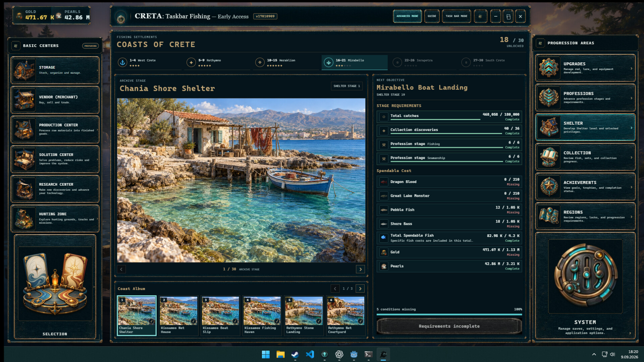Screen dimensions: 644x362
Task: Toggle Task Bar Mode
Action: click(x=456, y=16)
